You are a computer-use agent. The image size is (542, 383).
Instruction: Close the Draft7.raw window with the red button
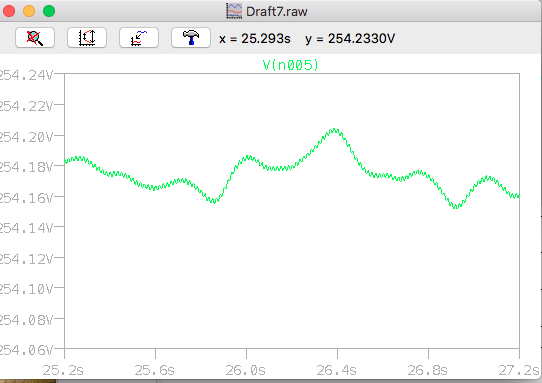[9, 11]
